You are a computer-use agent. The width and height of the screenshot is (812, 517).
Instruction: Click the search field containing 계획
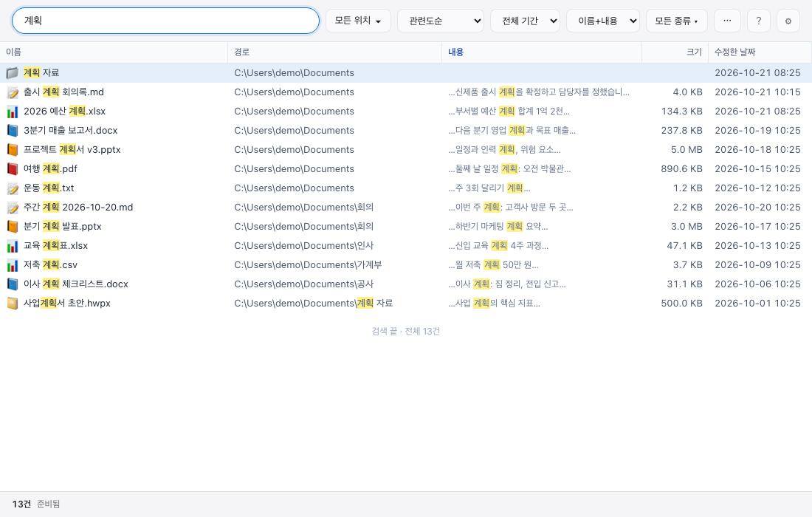tap(165, 21)
